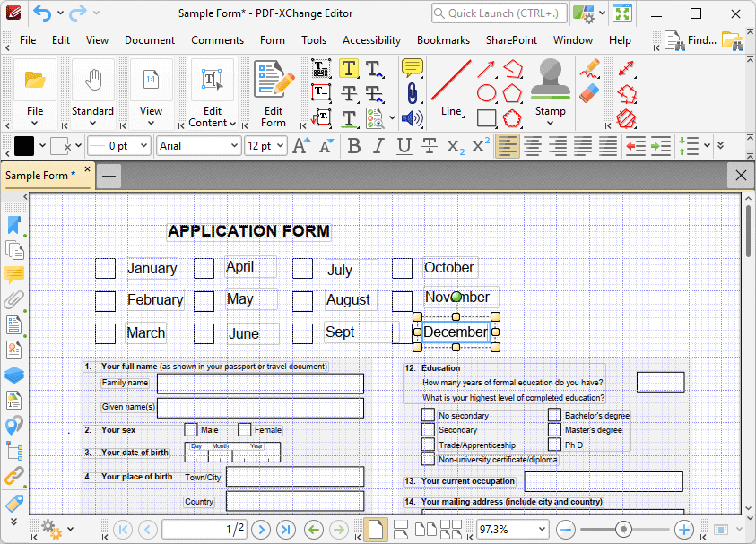Screen dimensions: 756x544
Task: Click the zoom out minus button
Action: pyautogui.click(x=565, y=530)
